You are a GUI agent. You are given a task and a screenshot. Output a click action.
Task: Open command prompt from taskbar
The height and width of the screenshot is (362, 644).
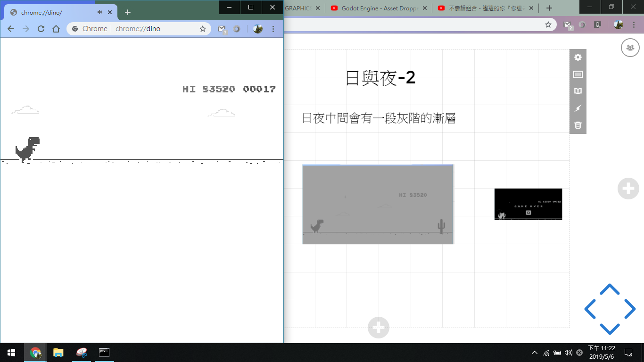(104, 352)
